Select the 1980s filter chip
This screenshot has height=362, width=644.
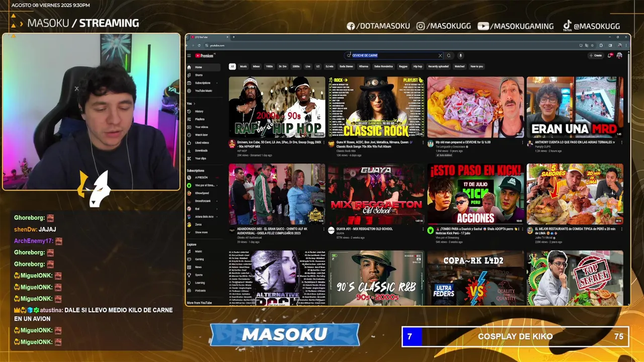269,66
